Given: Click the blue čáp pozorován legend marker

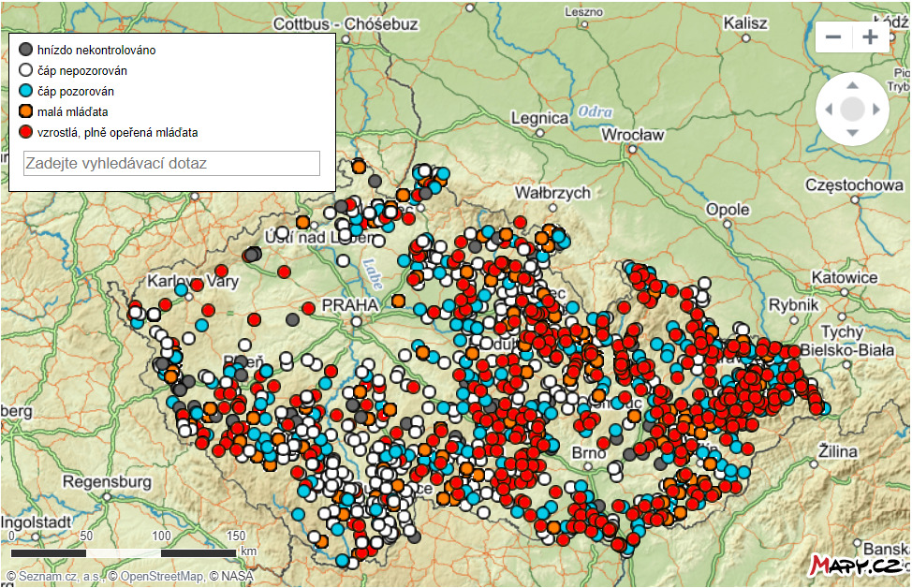Looking at the screenshot, I should coord(25,91).
